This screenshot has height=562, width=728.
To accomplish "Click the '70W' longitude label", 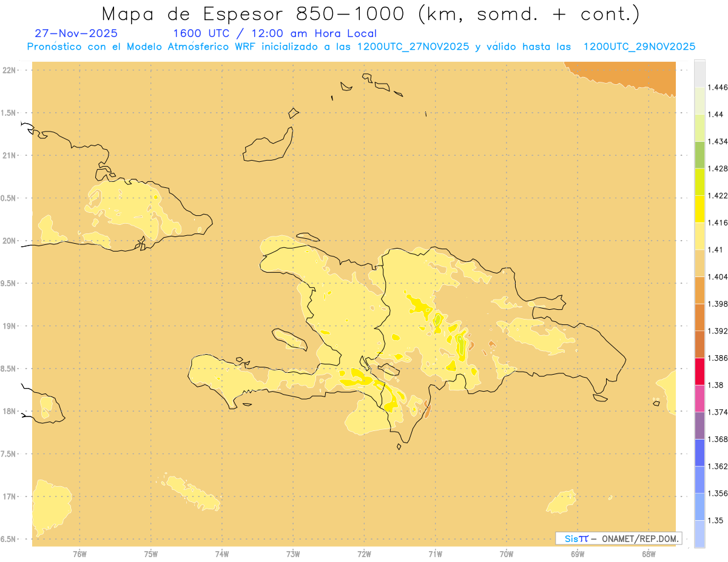I will point(507,554).
